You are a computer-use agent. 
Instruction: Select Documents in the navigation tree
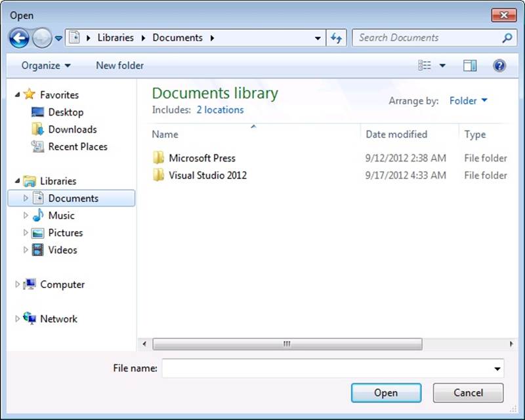[73, 198]
